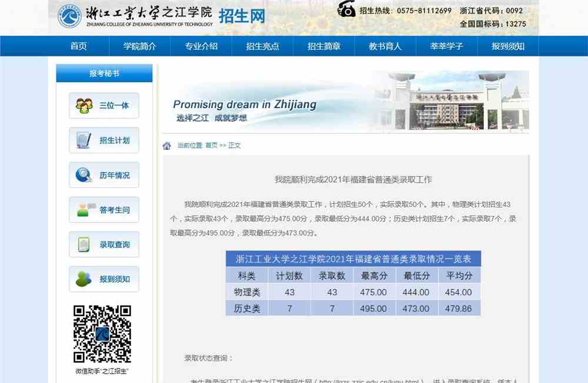Image resolution: width=588 pixels, height=383 pixels.
Task: Click the 物理类 row label cell
Action: [247, 293]
